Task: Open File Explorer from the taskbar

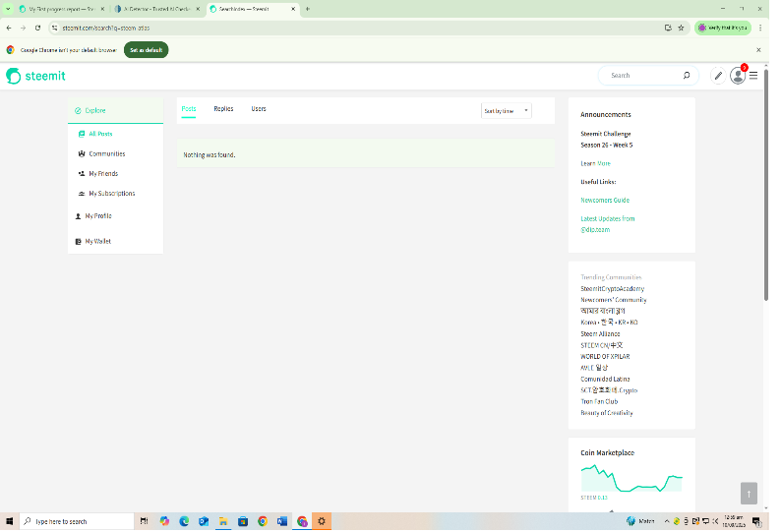Action: click(x=223, y=521)
